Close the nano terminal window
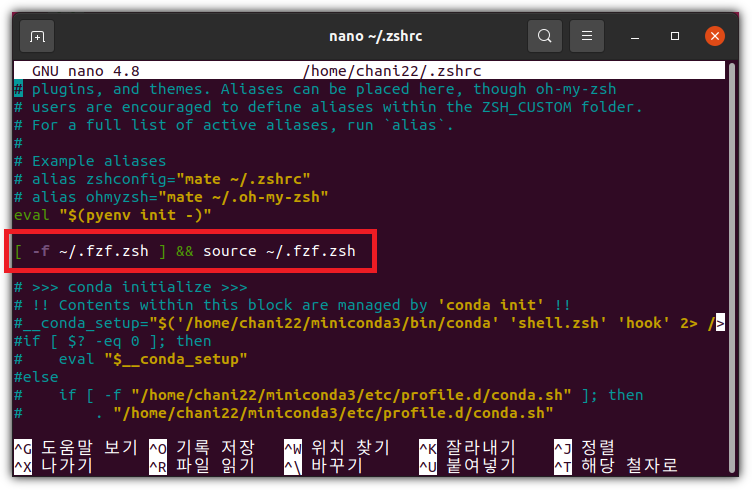 pos(715,36)
